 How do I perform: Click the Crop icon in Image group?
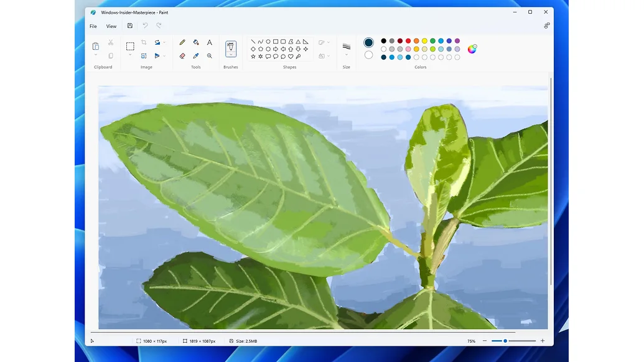tap(144, 42)
